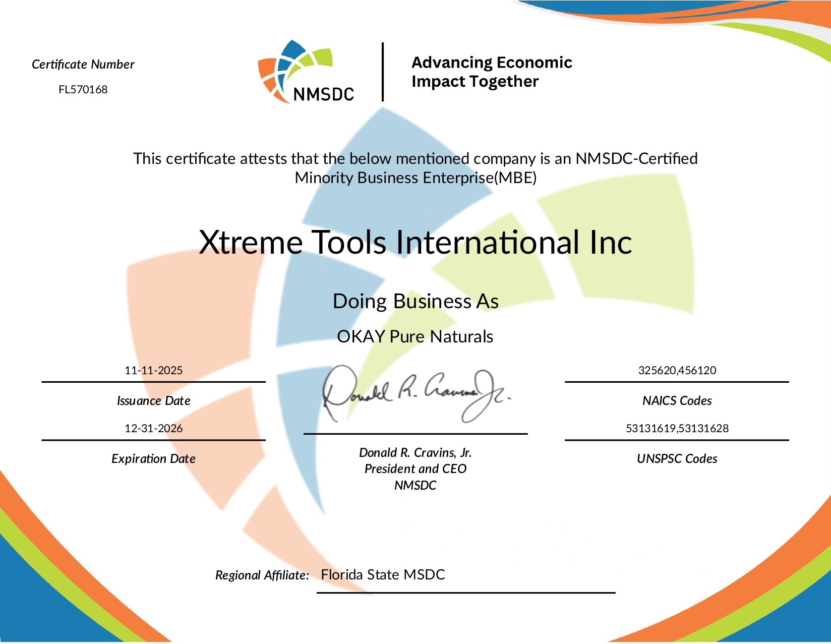Click the OKAY Pure Naturals text
The image size is (831, 644).
415,336
